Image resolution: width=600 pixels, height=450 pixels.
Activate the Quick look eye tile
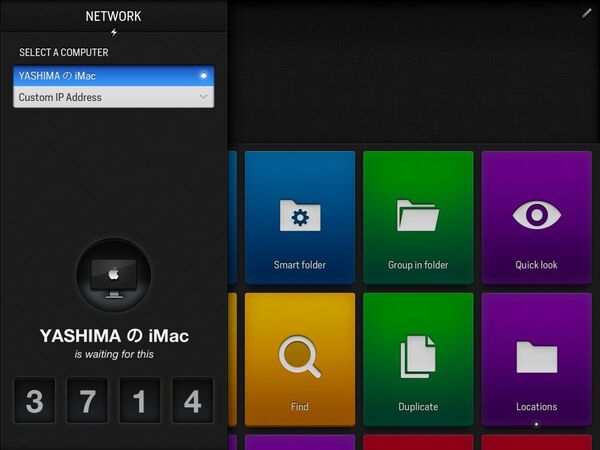536,217
